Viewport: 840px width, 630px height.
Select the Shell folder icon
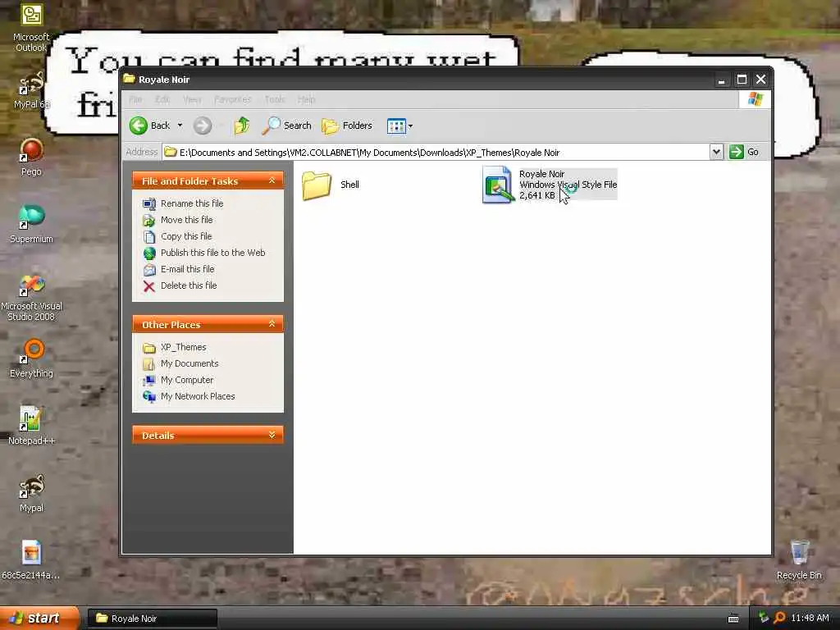317,185
